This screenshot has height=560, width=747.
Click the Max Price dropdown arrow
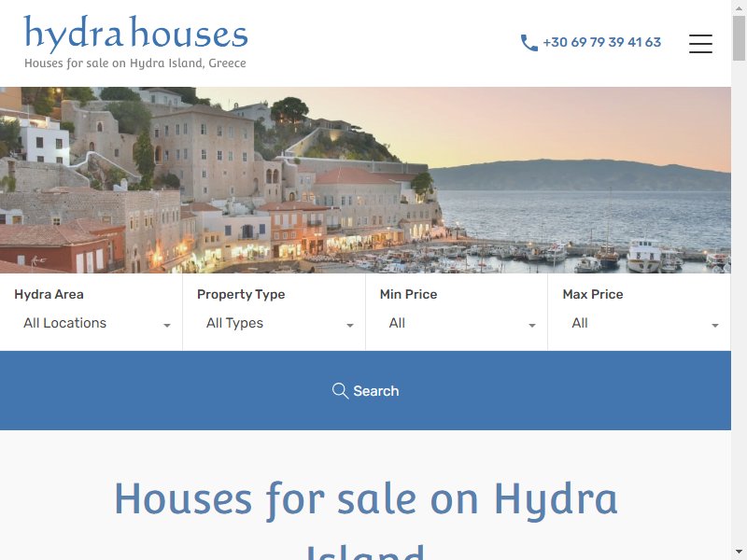point(714,326)
